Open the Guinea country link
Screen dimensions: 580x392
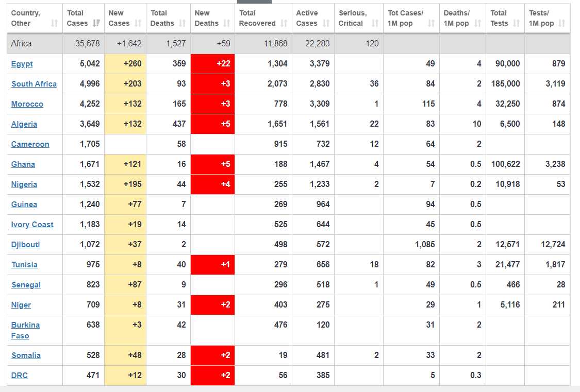[x=24, y=204]
